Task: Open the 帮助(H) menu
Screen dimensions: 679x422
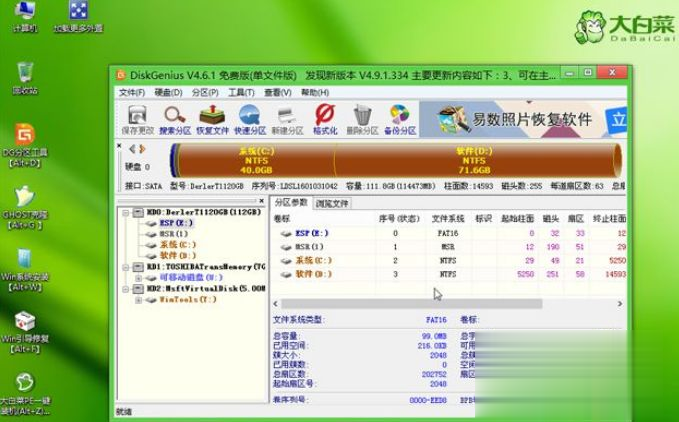Action: pyautogui.click(x=315, y=93)
